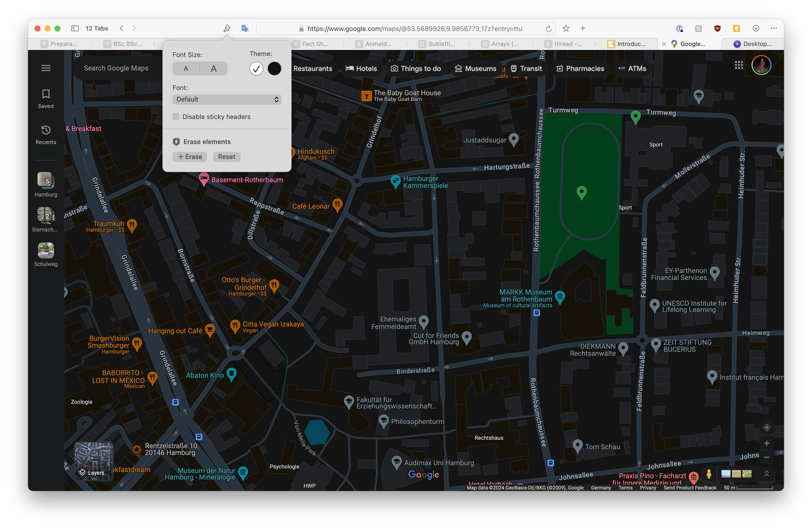Viewport: 812px width, 528px height.
Task: Enable Disable sticky headers checkbox
Action: [176, 117]
